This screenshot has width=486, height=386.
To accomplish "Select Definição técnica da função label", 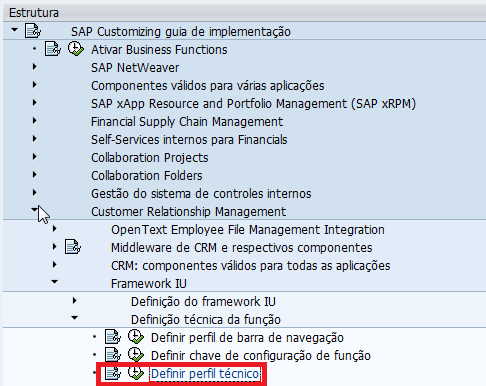I will [206, 320].
